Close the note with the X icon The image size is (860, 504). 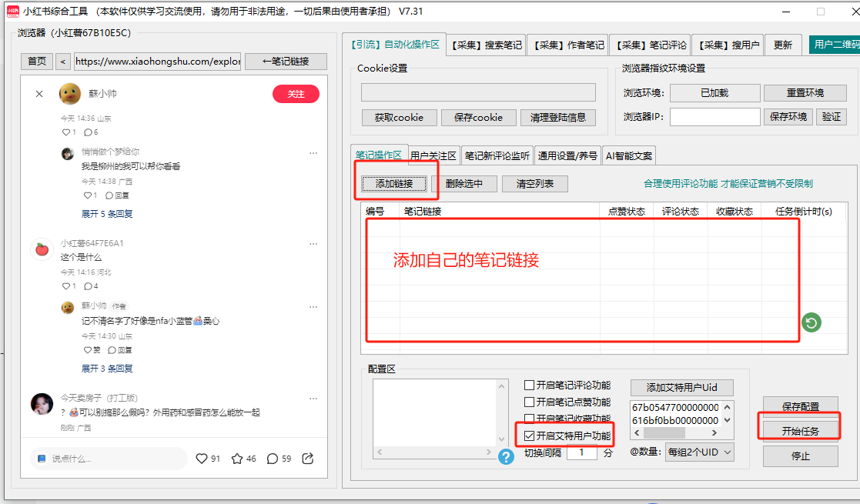39,94
